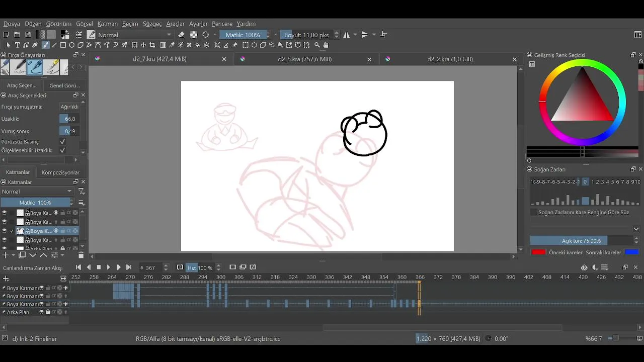
Task: Activate the wrap-around mode icon
Action: pos(384,35)
